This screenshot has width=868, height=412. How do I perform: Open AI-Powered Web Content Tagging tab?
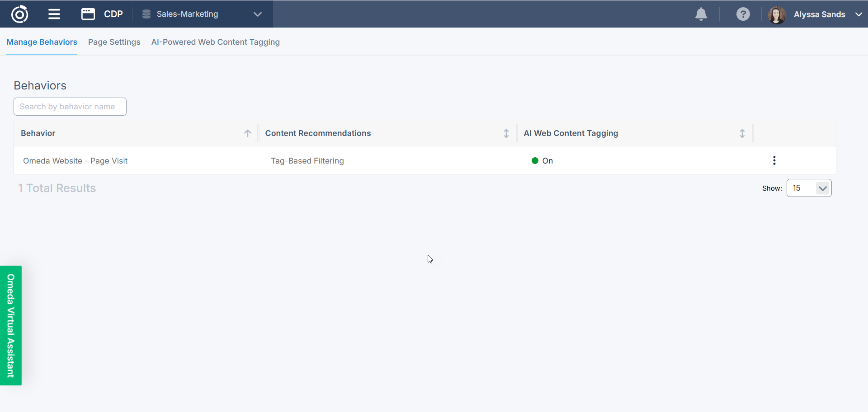[x=215, y=42]
